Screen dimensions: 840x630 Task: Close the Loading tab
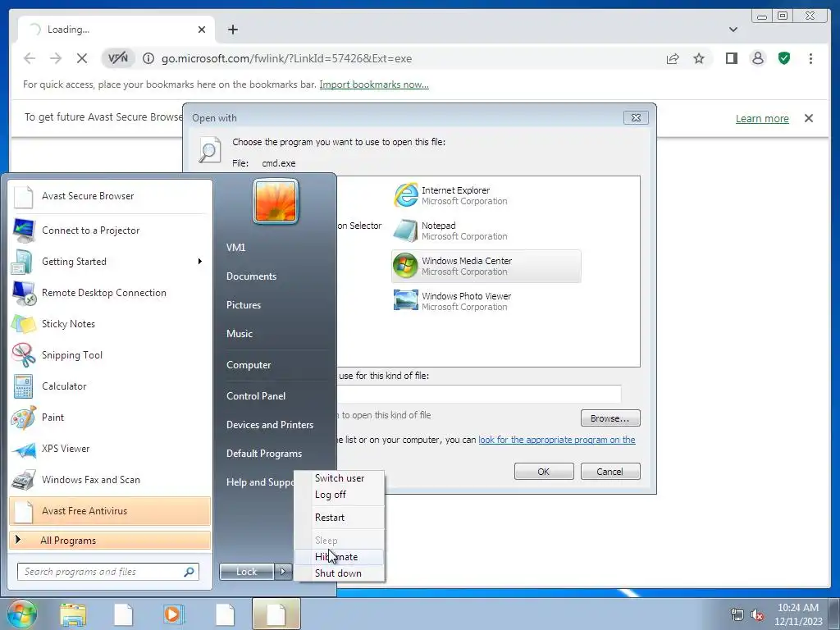coord(202,30)
